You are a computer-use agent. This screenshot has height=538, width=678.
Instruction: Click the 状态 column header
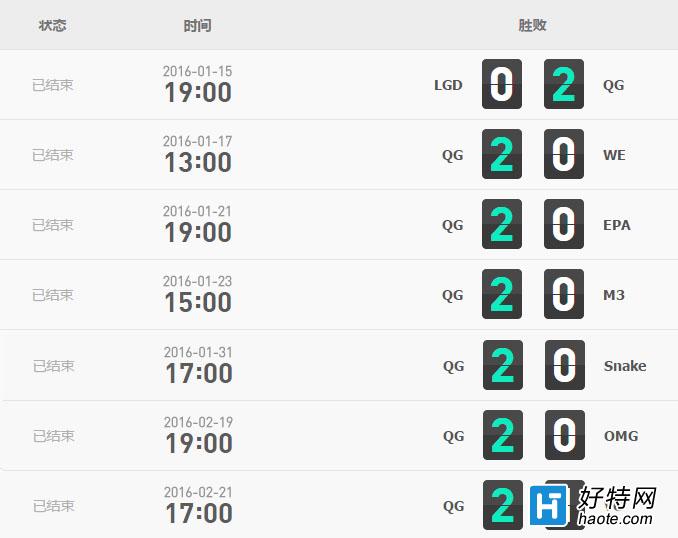pyautogui.click(x=52, y=26)
